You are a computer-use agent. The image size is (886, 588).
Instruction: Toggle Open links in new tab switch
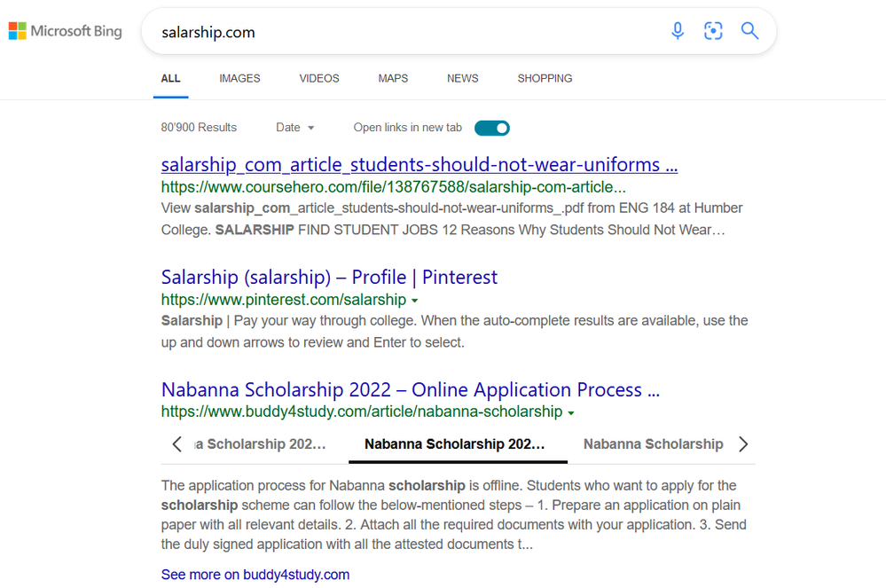pyautogui.click(x=492, y=128)
